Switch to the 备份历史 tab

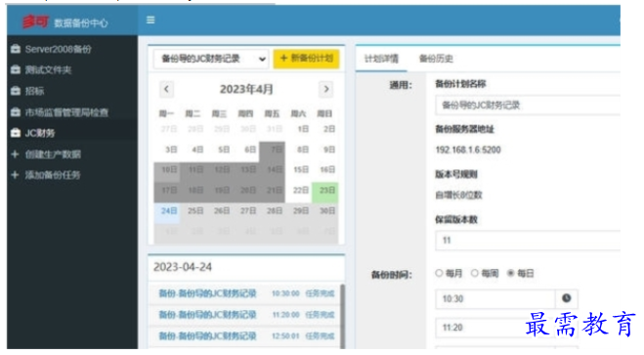[x=436, y=59]
